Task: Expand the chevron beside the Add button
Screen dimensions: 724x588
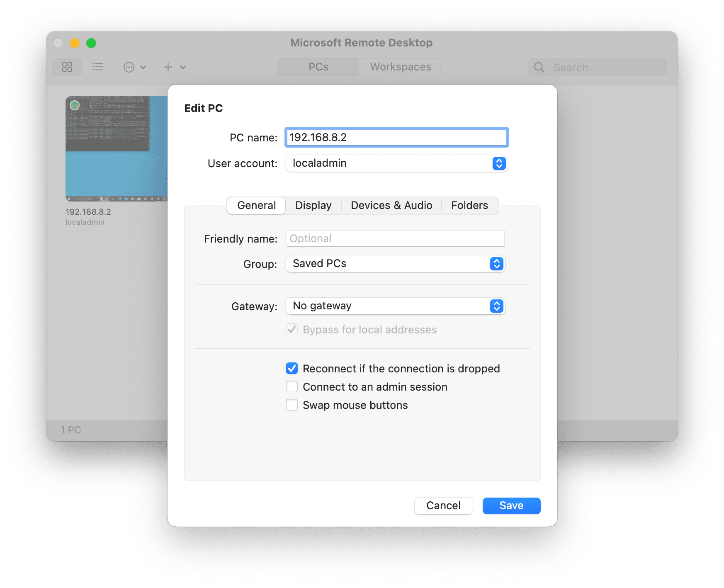Action: coord(183,67)
